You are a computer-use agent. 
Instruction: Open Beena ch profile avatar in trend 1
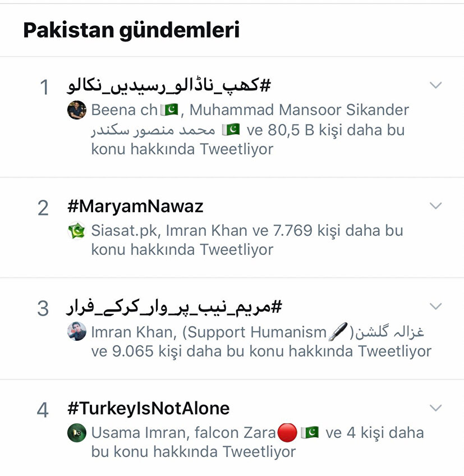click(x=76, y=110)
